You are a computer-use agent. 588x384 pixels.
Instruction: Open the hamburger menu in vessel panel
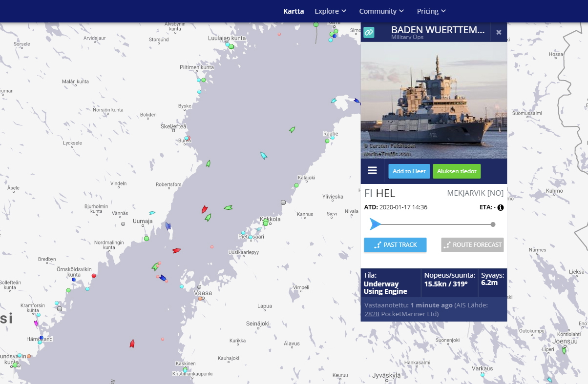(x=373, y=170)
